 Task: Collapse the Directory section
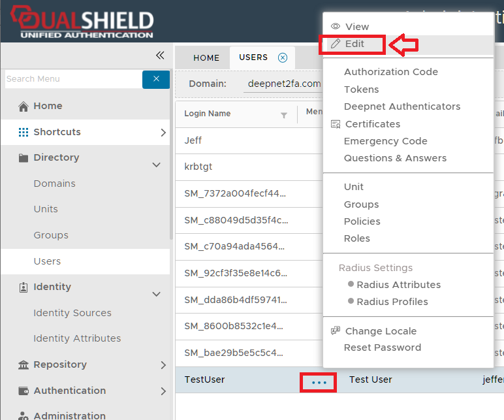tap(156, 165)
